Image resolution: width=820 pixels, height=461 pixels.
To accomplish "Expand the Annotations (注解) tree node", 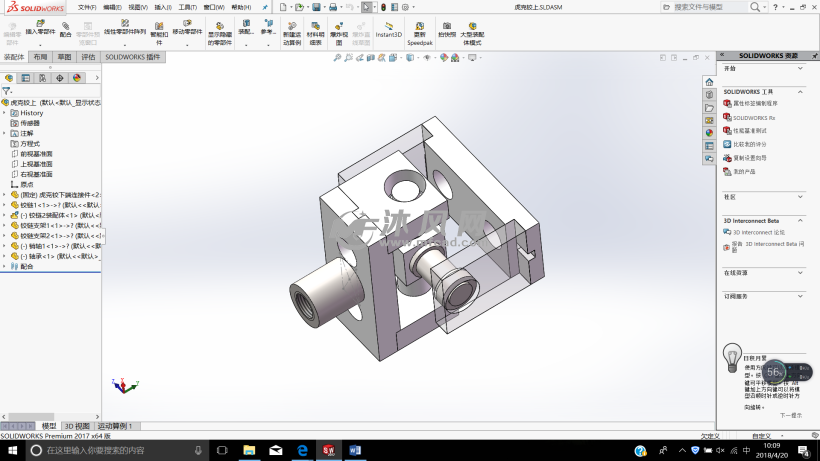I will point(5,133).
